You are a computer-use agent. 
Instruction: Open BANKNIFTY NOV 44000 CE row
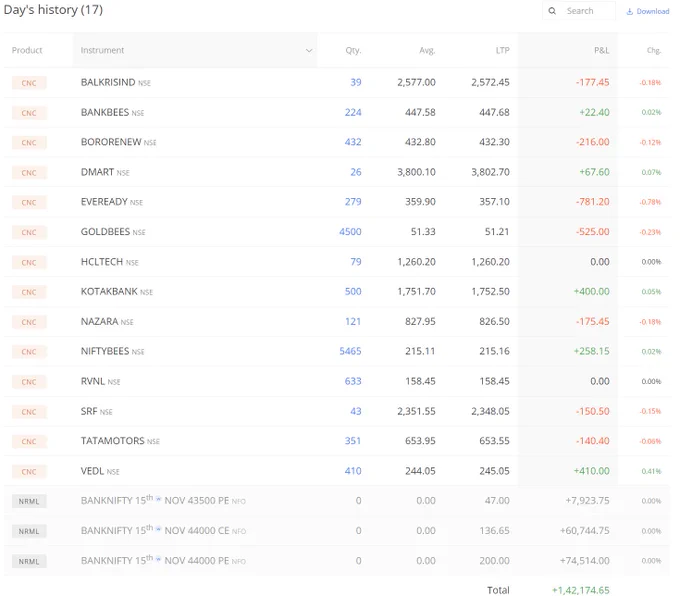click(337, 531)
